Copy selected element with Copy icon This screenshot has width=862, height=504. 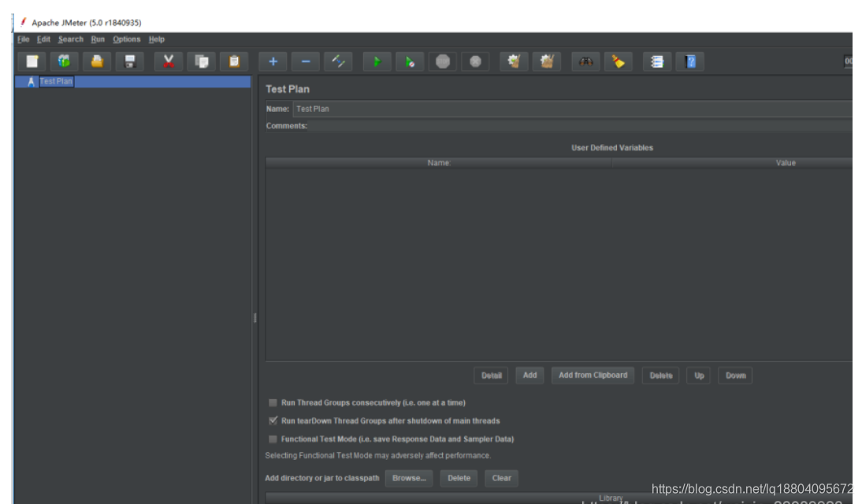click(x=201, y=61)
